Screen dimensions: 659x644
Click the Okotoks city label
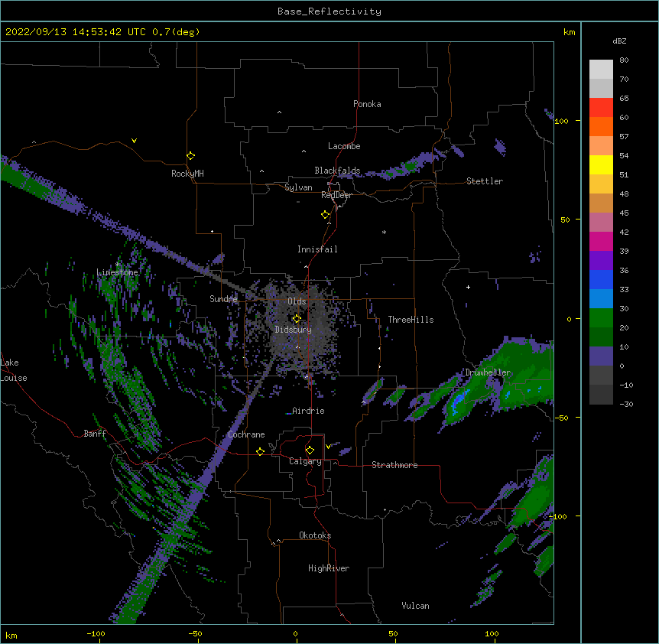[315, 535]
